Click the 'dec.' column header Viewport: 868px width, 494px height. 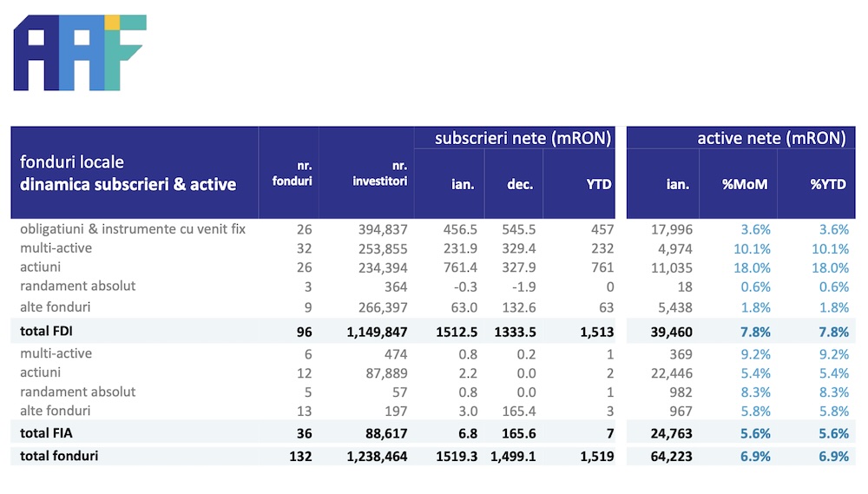point(520,184)
